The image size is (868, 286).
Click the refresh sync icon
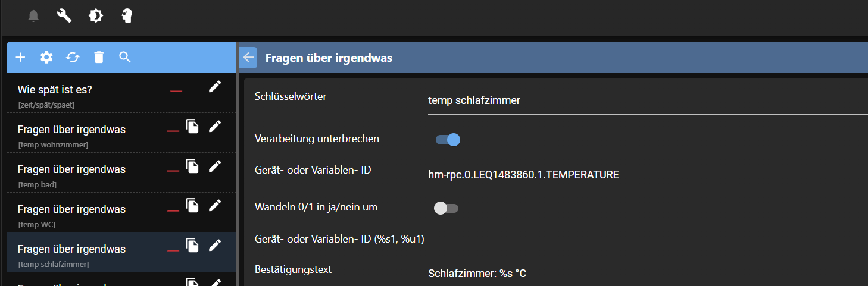(73, 57)
